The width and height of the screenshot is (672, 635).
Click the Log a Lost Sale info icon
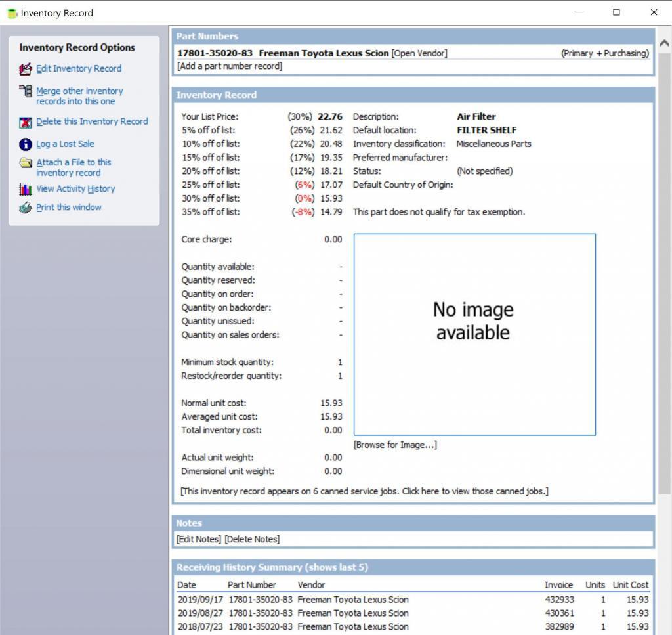point(26,144)
